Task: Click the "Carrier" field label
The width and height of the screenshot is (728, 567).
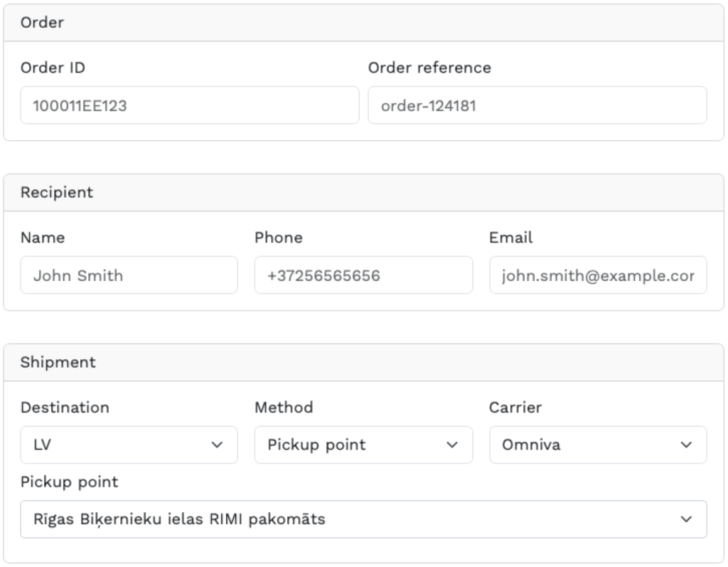Action: coord(515,408)
